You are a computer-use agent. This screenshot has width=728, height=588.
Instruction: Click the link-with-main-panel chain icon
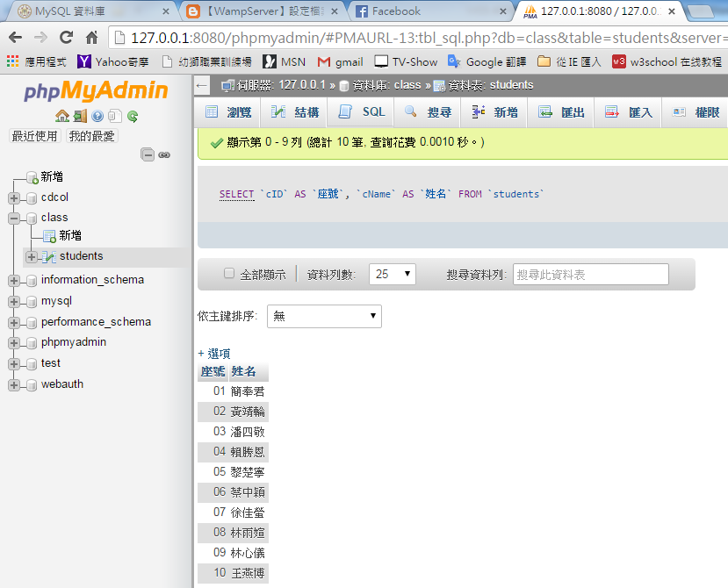[x=164, y=155]
